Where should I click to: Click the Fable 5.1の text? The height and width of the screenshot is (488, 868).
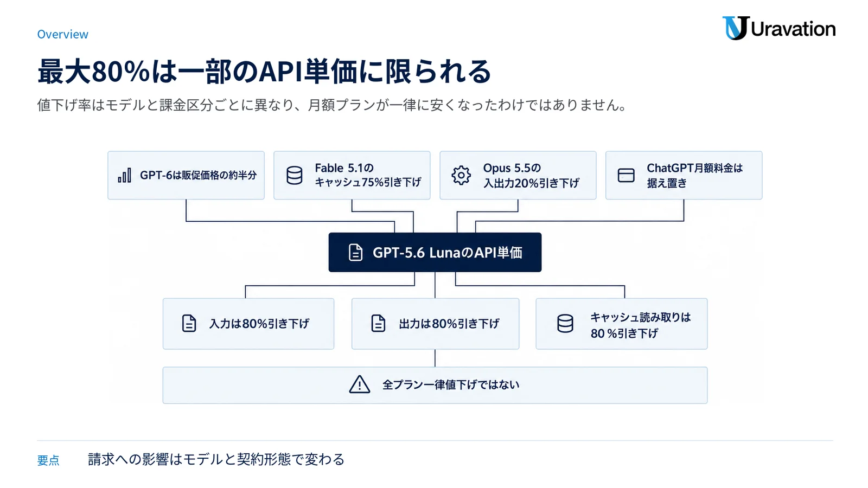[x=344, y=168]
